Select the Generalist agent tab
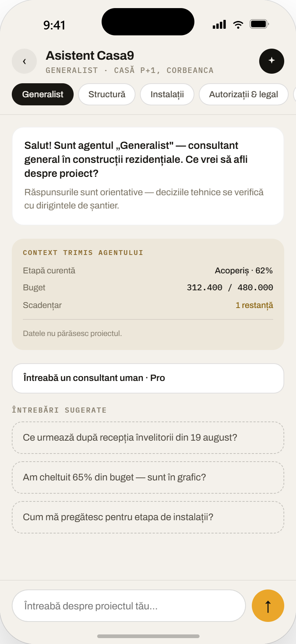 43,94
